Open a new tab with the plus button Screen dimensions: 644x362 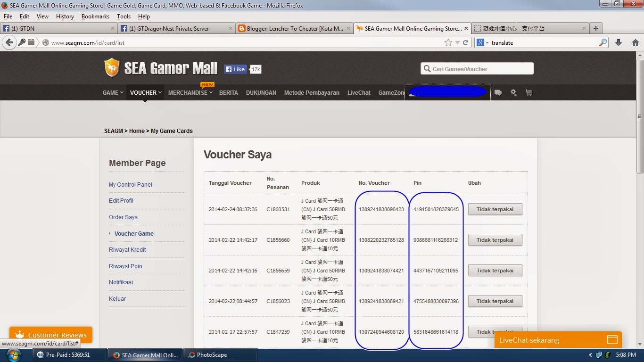[x=596, y=28]
